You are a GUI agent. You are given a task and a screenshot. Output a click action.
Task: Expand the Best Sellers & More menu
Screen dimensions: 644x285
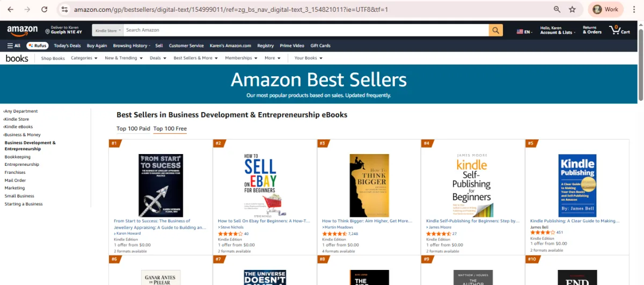pyautogui.click(x=195, y=58)
